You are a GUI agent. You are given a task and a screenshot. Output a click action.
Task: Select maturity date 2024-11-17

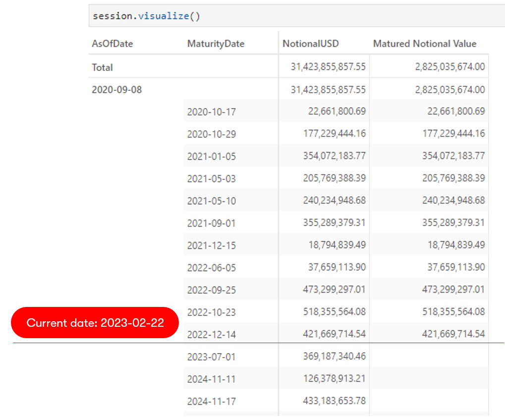[x=212, y=401]
